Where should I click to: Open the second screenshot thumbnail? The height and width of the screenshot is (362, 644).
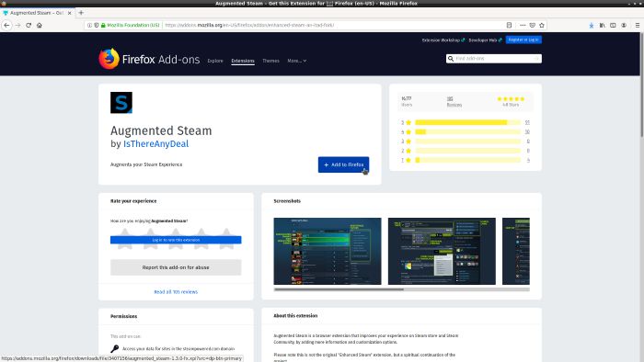coord(442,251)
